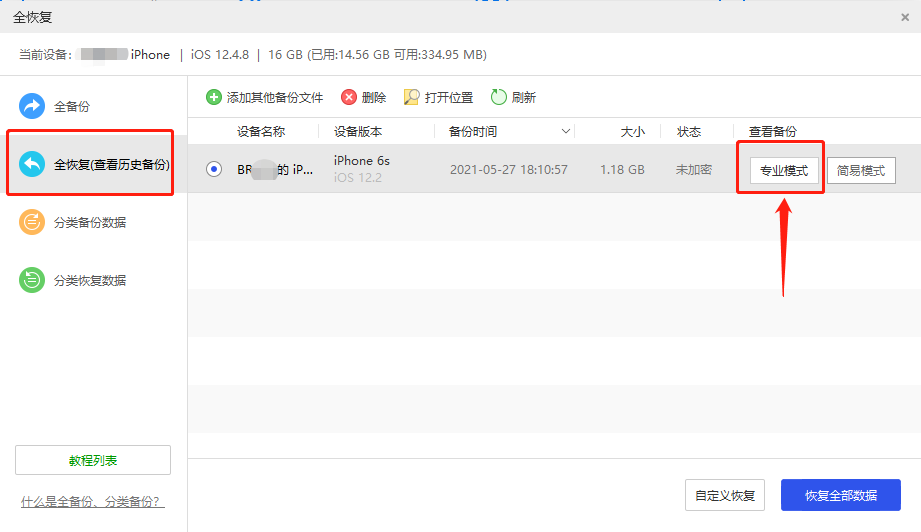The image size is (921, 532).
Task: Click the 打开位置 toolbar label
Action: point(449,97)
